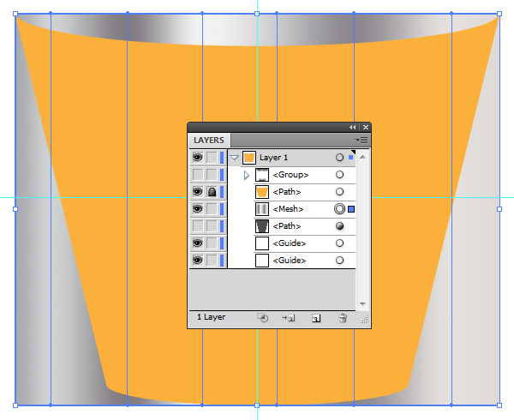Select the LAYERS tab
Screen dimensions: 514x420
pos(209,141)
